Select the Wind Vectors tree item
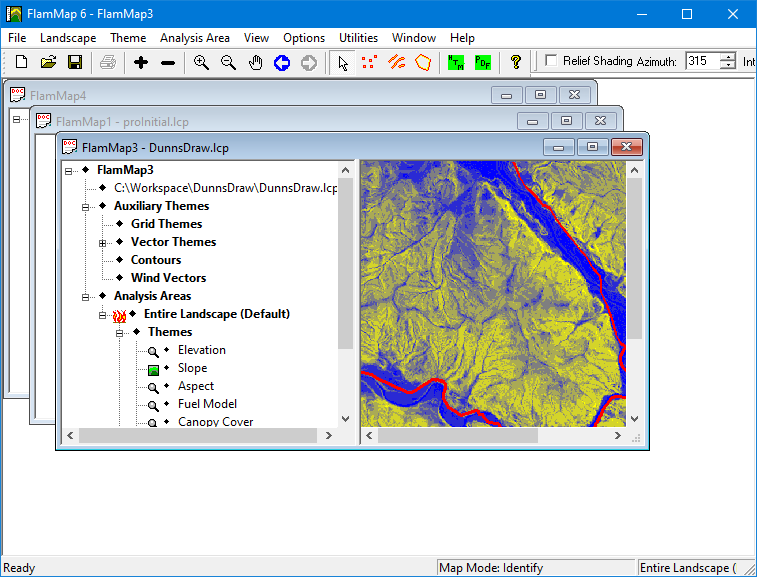Viewport: 757px width, 577px height. point(168,278)
